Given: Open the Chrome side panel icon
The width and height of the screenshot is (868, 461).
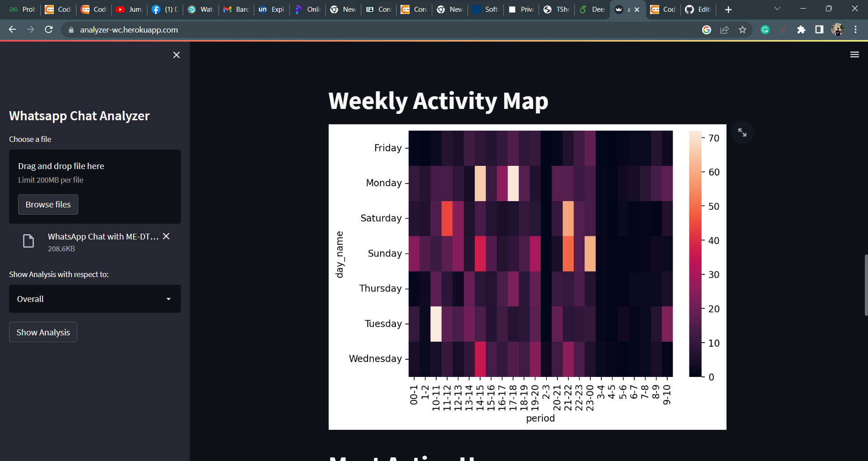Looking at the screenshot, I should pos(819,30).
